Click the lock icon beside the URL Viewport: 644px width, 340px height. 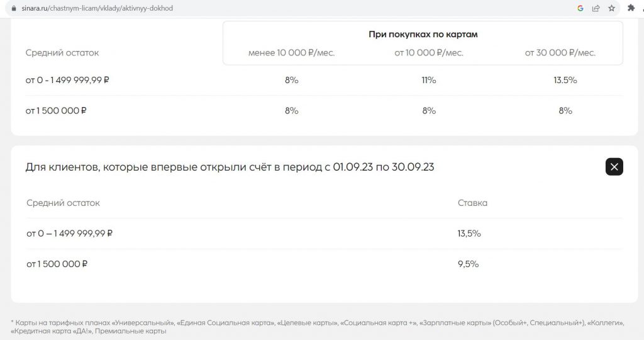14,8
